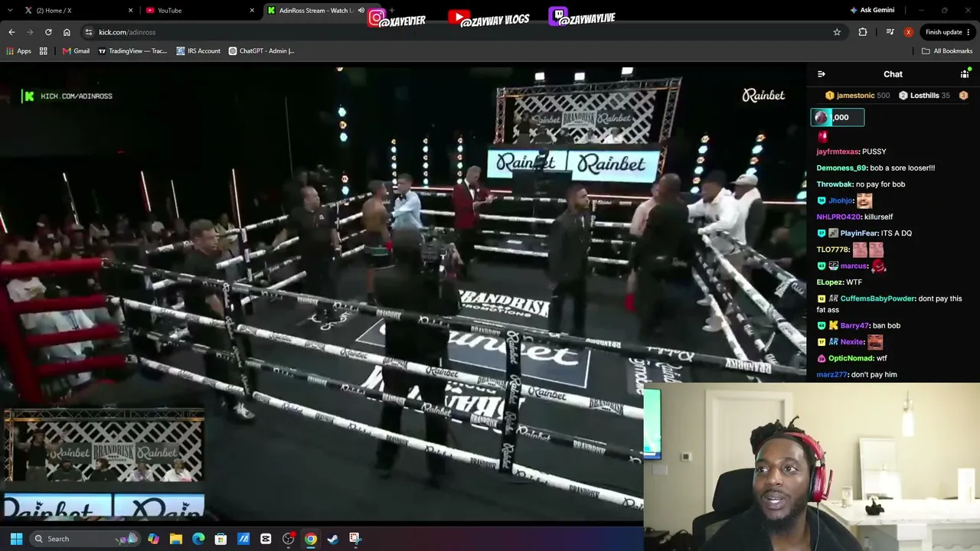The height and width of the screenshot is (551, 980).
Task: Open the Chrome three-dot menu
Action: pos(969,32)
